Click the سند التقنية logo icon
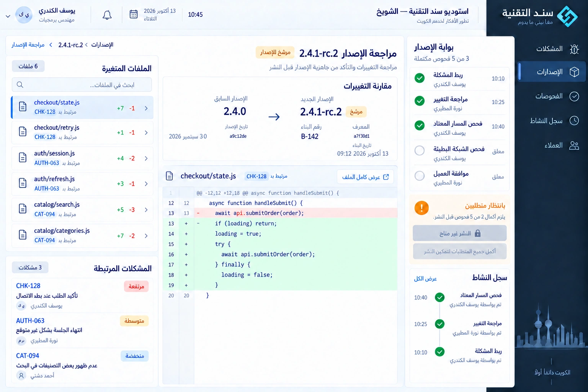Screen dimensions: 588x392 tap(567, 16)
